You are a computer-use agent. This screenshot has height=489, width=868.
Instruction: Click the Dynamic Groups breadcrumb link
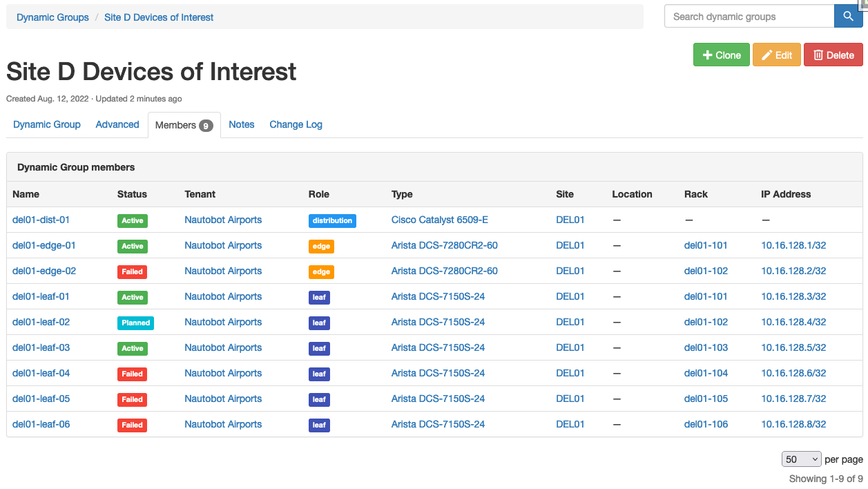[x=52, y=17]
